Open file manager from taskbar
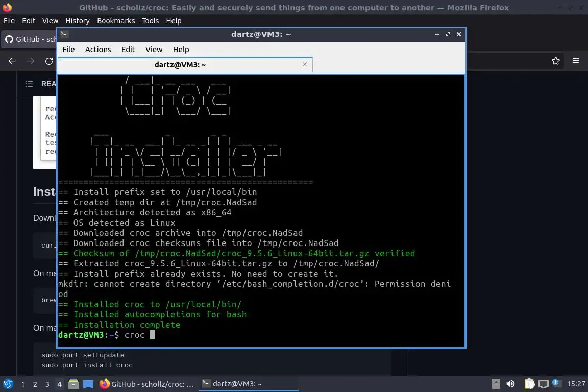This screenshot has height=392, width=588. 73,384
